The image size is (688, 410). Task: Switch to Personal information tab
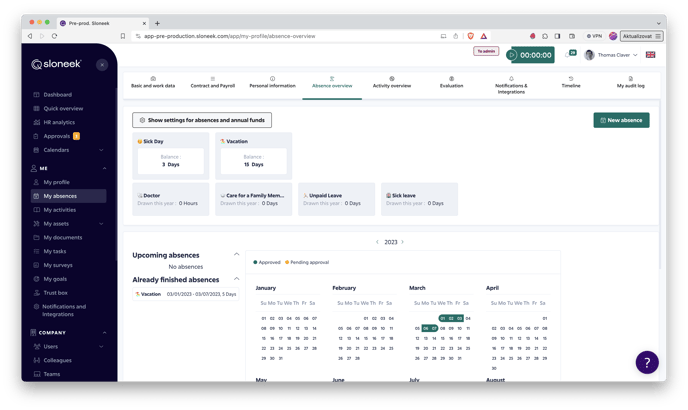pos(272,83)
